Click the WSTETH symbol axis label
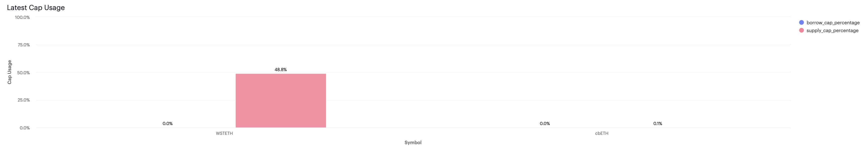The width and height of the screenshot is (868, 152). tap(224, 133)
